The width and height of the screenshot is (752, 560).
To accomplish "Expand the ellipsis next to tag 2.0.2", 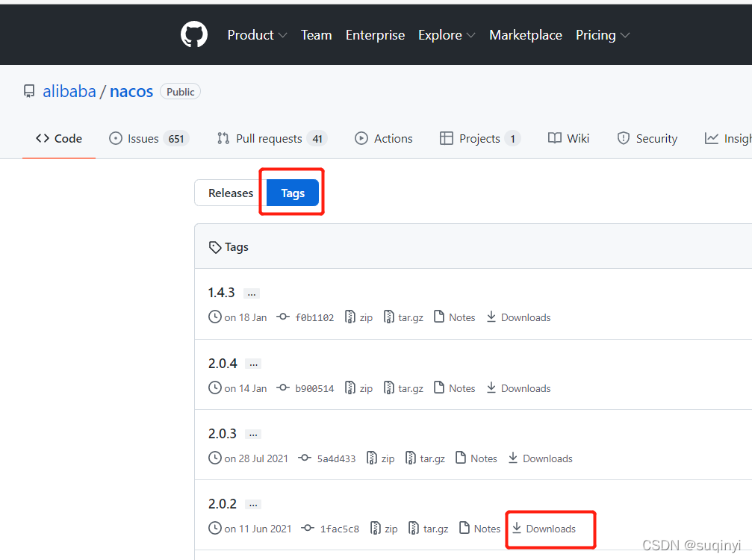I will 253,505.
